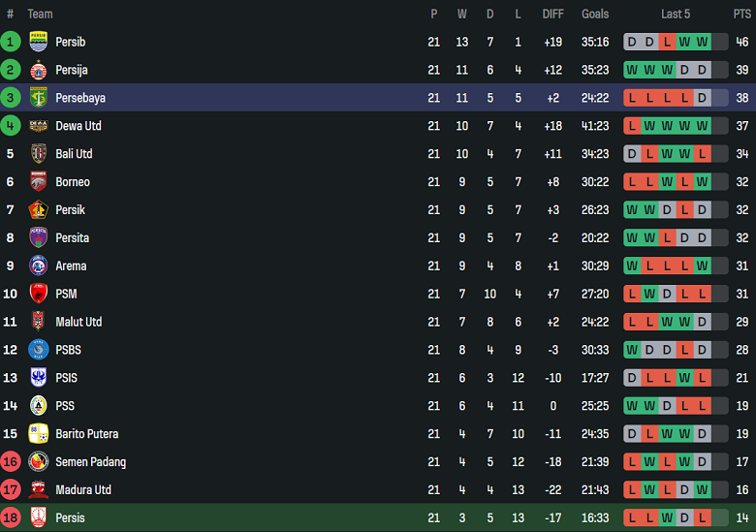Open the Dewa Utd team page

pyautogui.click(x=79, y=126)
